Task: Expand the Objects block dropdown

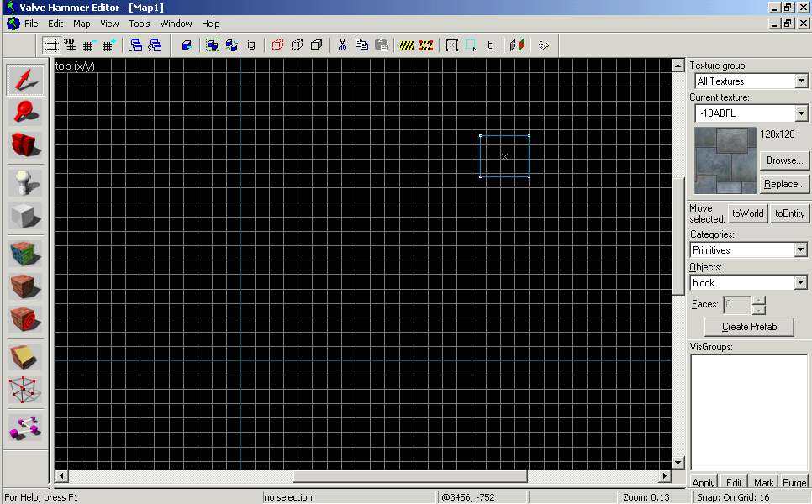Action: click(800, 282)
